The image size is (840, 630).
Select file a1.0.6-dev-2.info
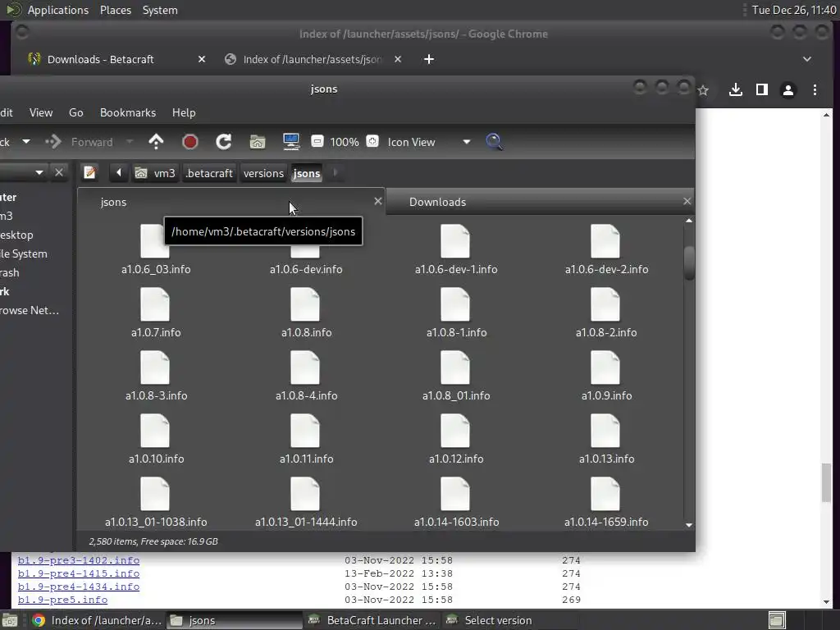click(x=606, y=249)
